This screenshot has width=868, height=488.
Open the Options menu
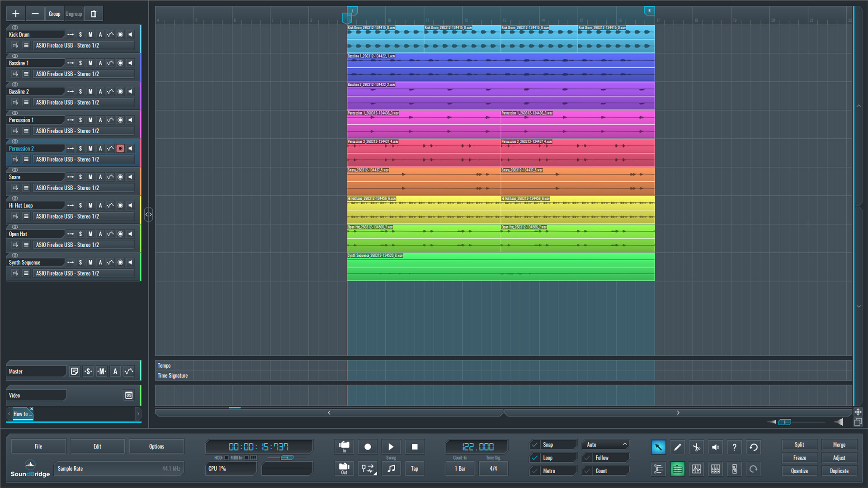point(156,446)
